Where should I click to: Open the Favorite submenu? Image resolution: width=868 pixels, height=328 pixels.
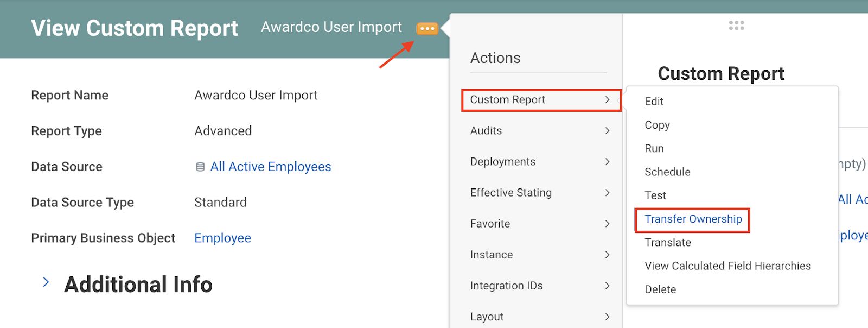tap(540, 224)
